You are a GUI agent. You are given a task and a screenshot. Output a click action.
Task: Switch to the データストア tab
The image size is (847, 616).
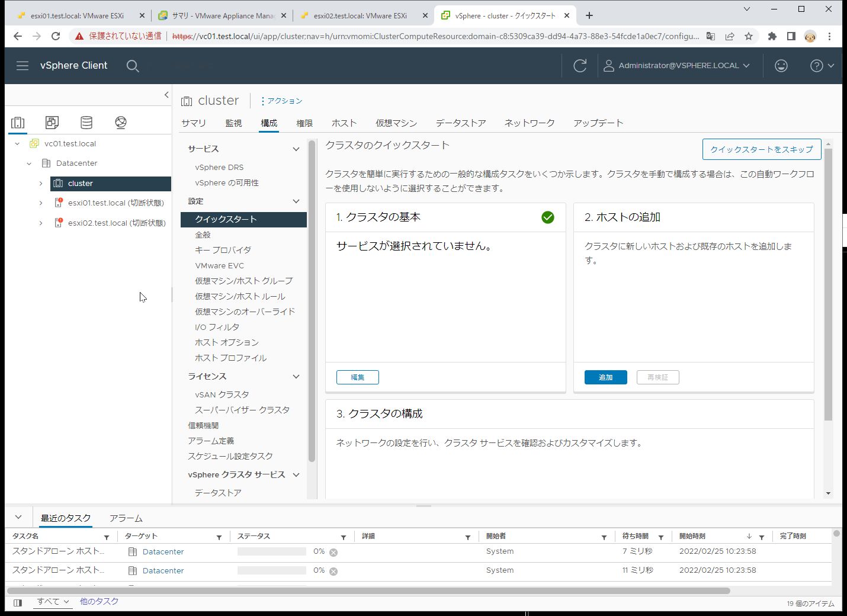461,123
